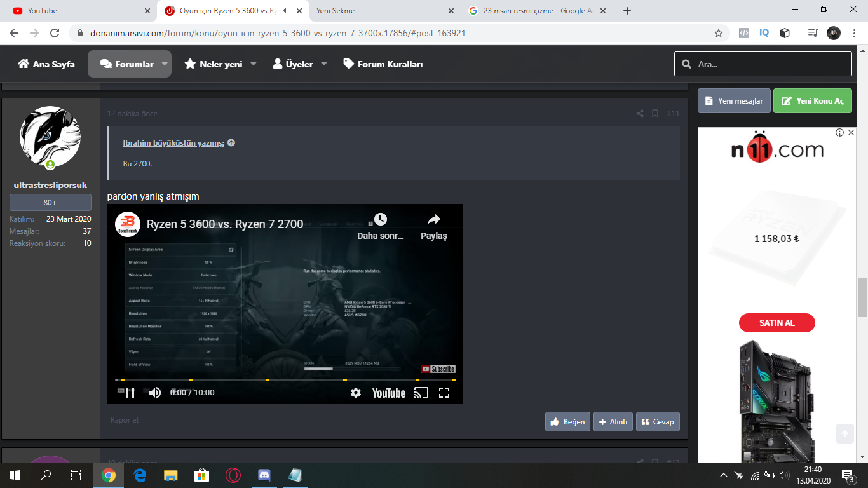Open Chrome media controls icon
This screenshot has height=488, width=868.
pos(813,33)
